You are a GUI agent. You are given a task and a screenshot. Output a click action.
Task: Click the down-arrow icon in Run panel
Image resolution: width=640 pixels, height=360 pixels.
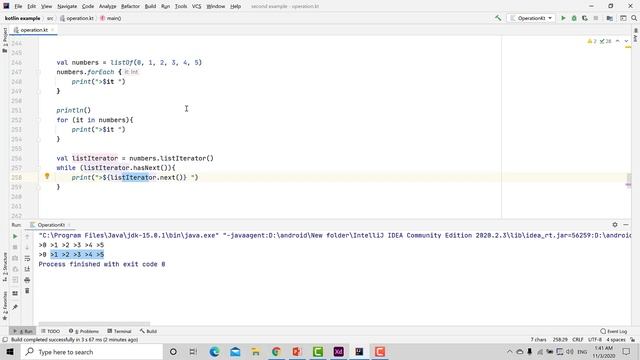click(x=27, y=247)
